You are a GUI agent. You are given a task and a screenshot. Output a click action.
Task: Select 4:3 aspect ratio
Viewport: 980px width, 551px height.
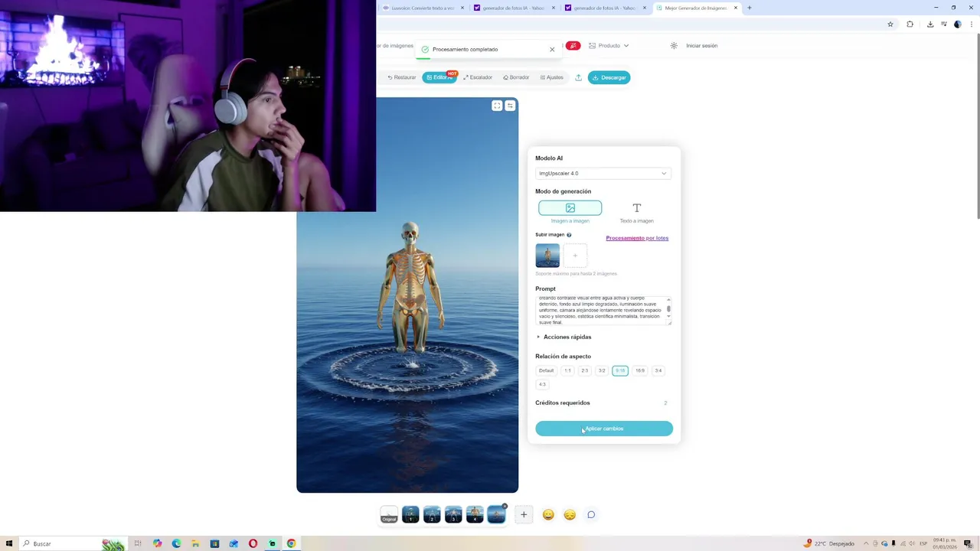click(542, 384)
